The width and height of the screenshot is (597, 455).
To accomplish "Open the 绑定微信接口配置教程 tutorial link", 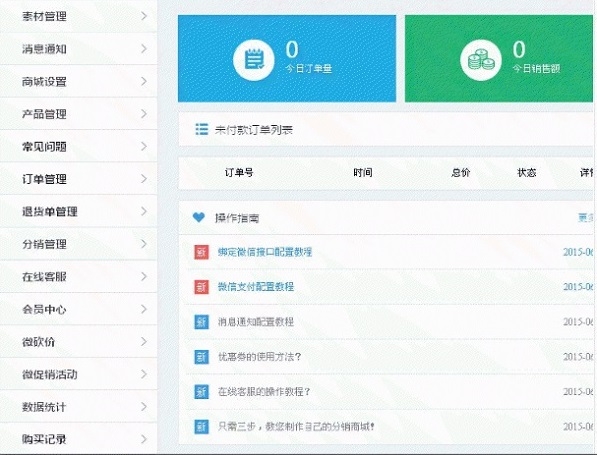I will tap(265, 252).
